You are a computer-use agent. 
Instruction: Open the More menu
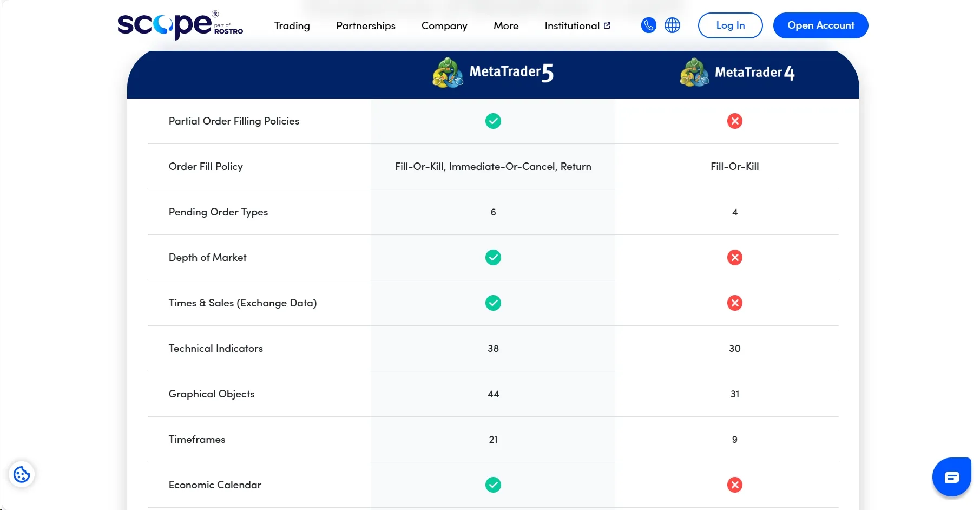coord(506,26)
